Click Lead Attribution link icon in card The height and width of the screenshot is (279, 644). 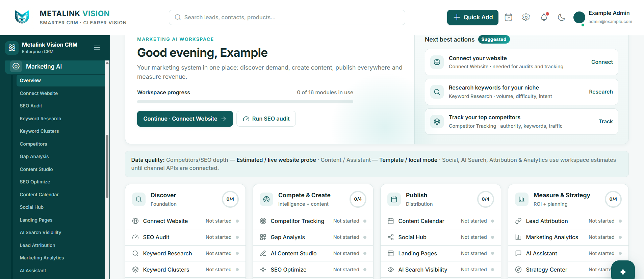518,221
